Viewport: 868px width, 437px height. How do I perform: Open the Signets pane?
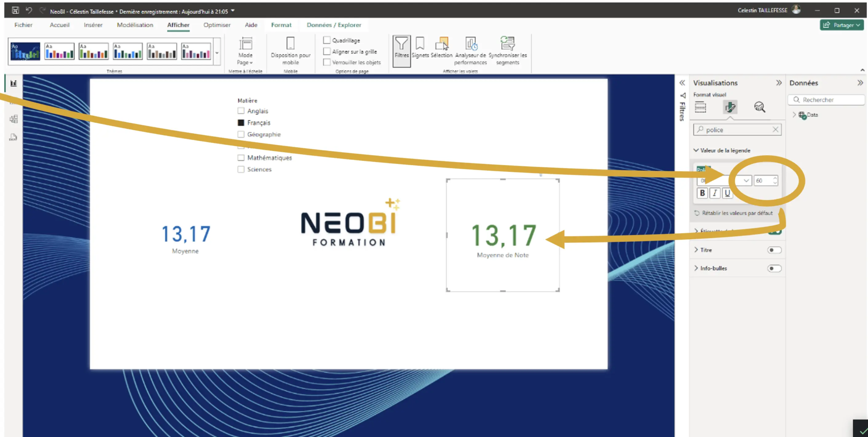pos(420,48)
